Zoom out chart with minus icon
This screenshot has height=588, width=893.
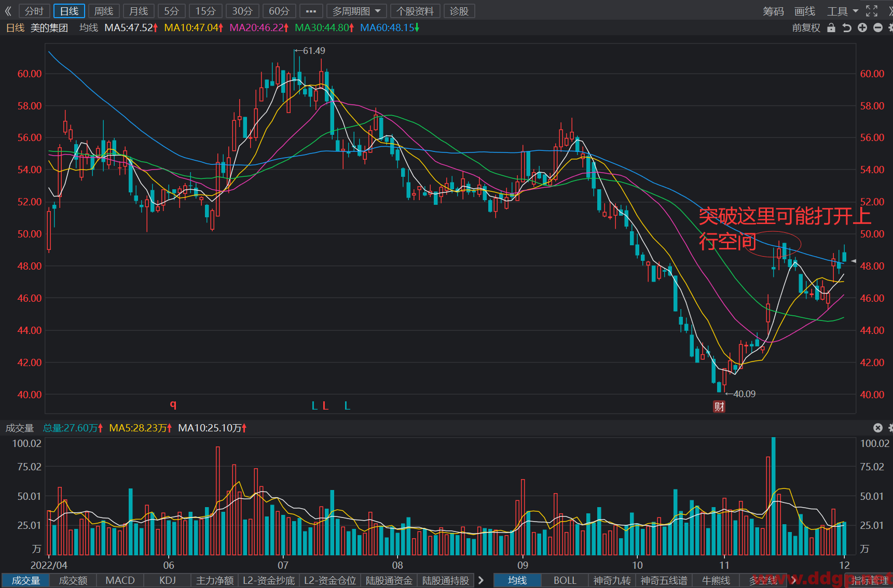pyautogui.click(x=878, y=27)
